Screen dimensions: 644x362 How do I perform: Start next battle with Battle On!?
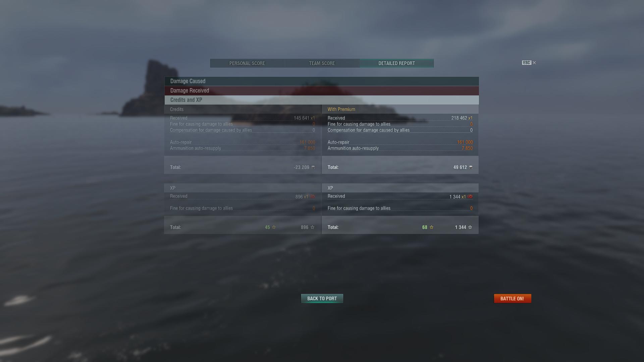click(x=513, y=299)
